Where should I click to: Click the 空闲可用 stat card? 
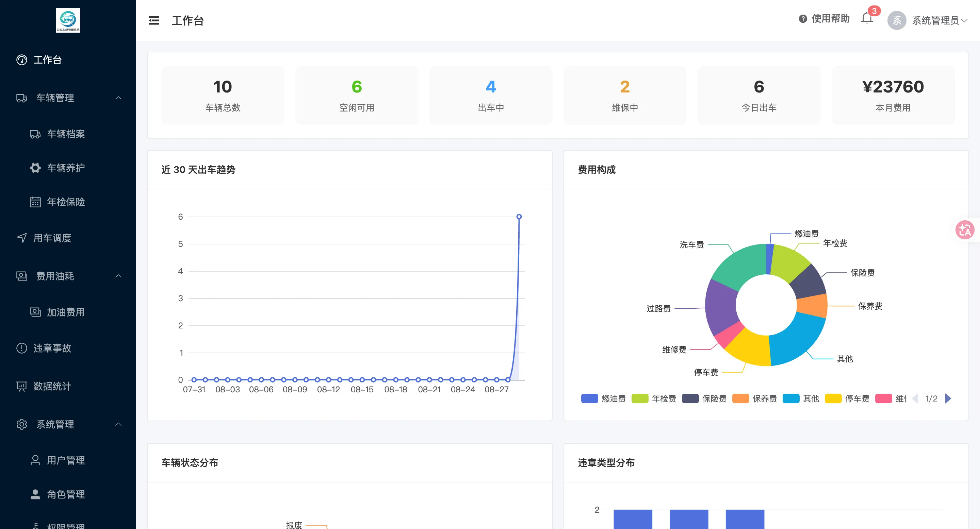pos(357,95)
